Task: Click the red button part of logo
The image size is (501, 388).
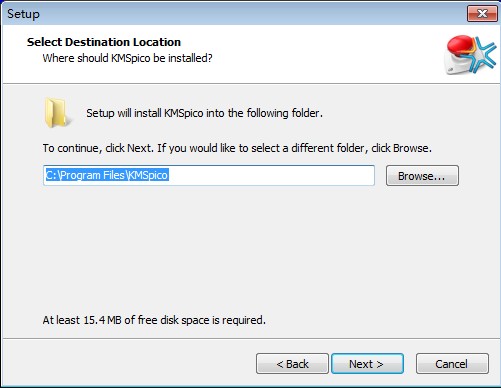Action: point(460,45)
